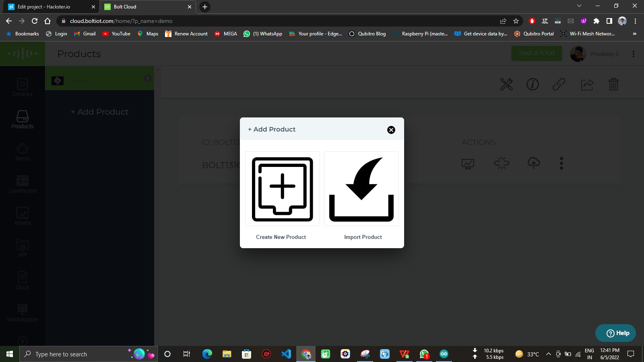644x362 pixels.
Task: Open the Gmail bookmark
Action: [85, 34]
